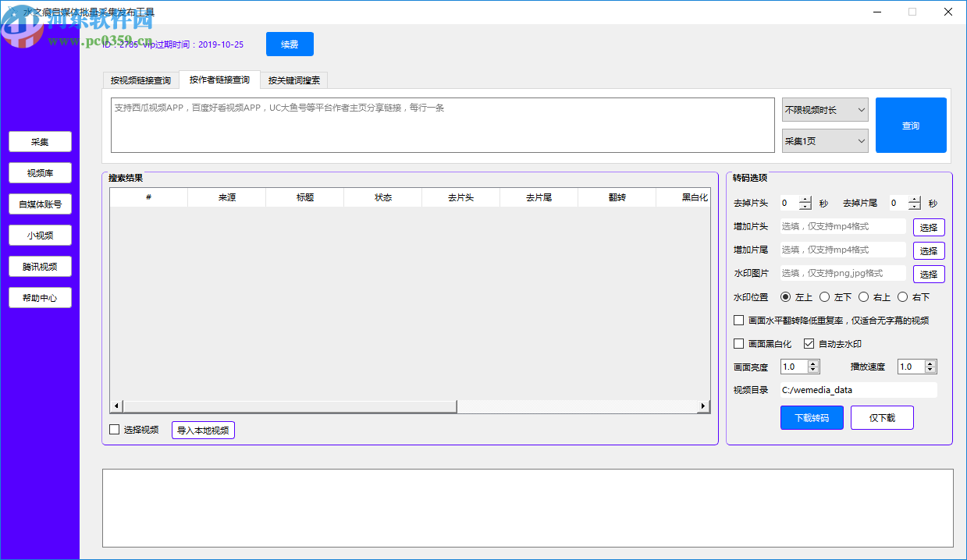Decrease 去掉片尾 seconds with down arrow
The width and height of the screenshot is (967, 560).
(915, 207)
